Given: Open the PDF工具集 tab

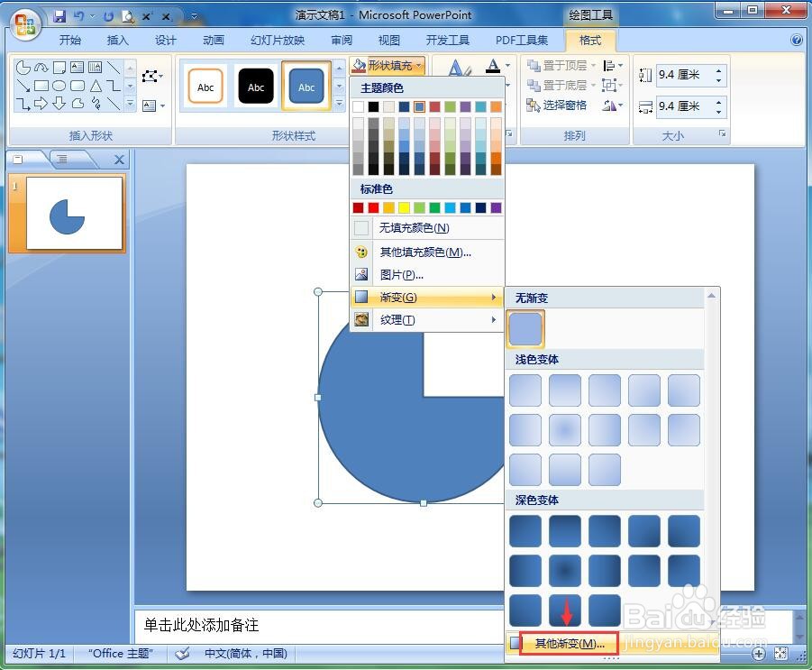Looking at the screenshot, I should tap(522, 40).
